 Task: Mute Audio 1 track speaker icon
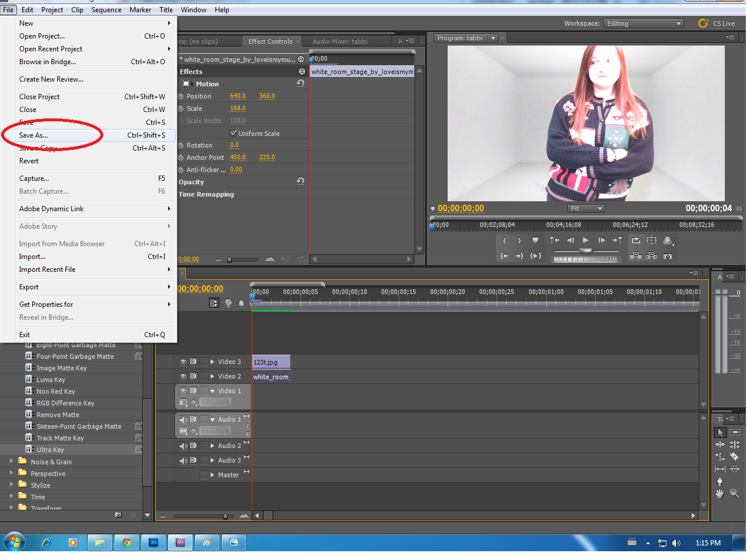(x=183, y=419)
